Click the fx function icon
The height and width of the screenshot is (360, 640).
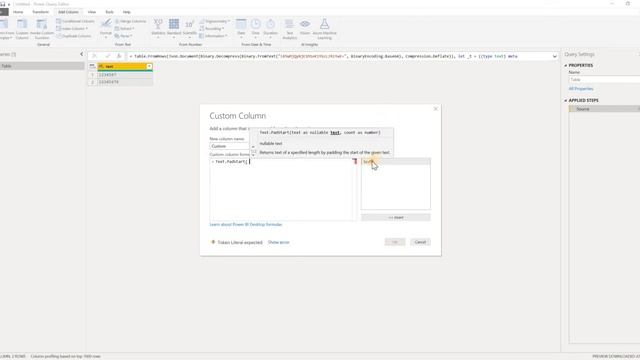pos(119,56)
